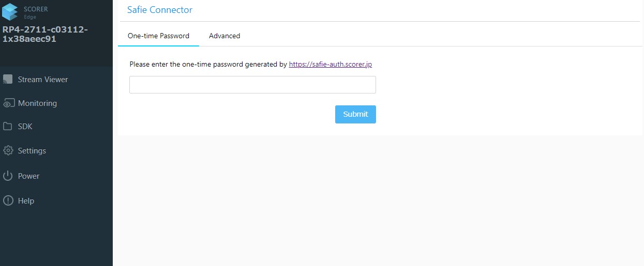The image size is (644, 266).
Task: Open Settings via its sidebar label
Action: 32,151
